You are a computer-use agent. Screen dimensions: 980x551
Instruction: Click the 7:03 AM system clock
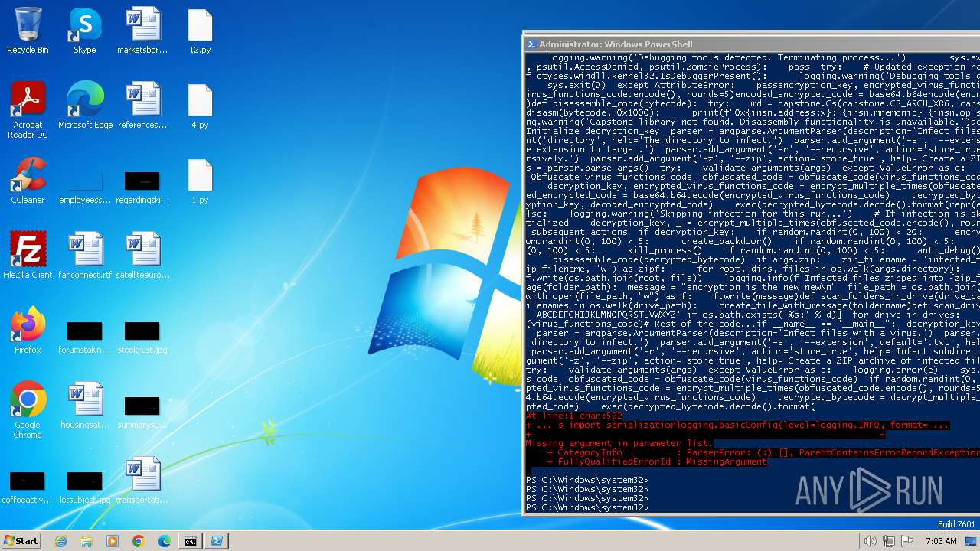pyautogui.click(x=941, y=541)
